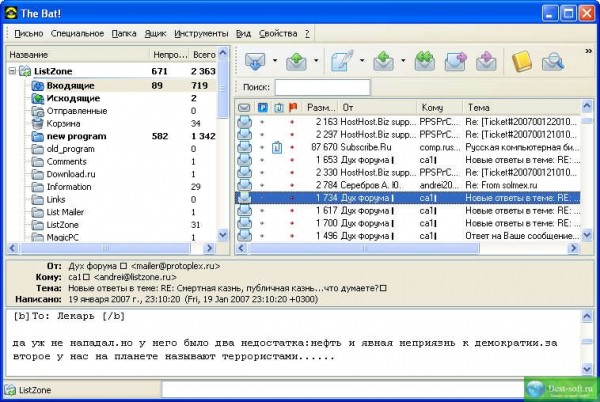
Task: Select the Information folder
Action: (x=69, y=187)
